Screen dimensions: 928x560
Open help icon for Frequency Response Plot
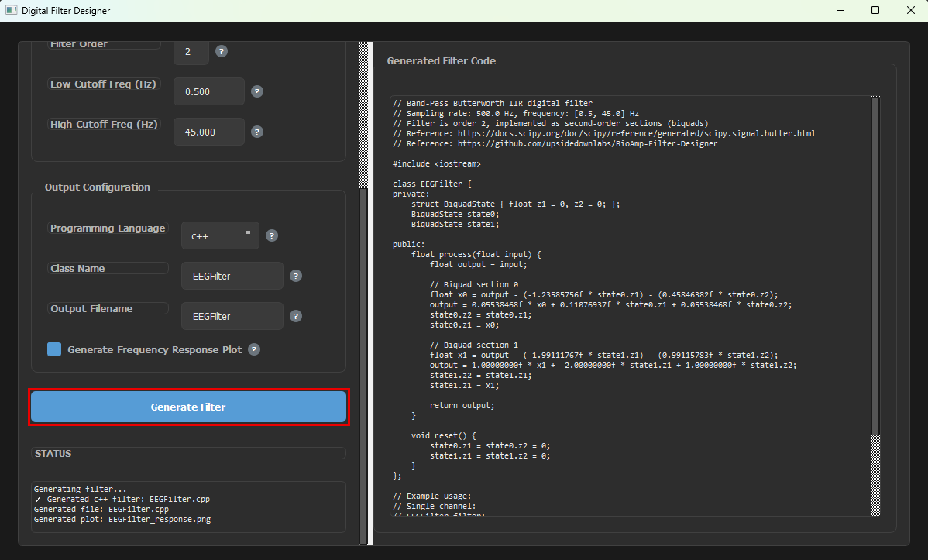pyautogui.click(x=254, y=350)
